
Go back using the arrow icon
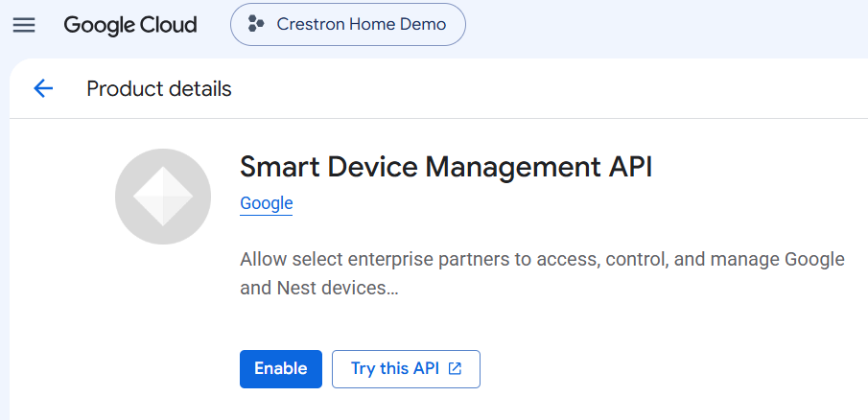(x=42, y=88)
